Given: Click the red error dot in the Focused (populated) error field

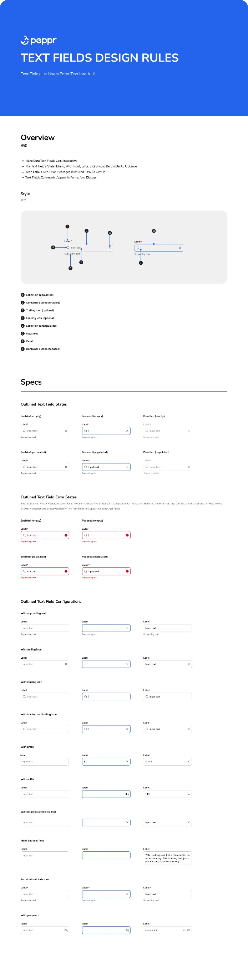Looking at the screenshot, I should [x=127, y=571].
